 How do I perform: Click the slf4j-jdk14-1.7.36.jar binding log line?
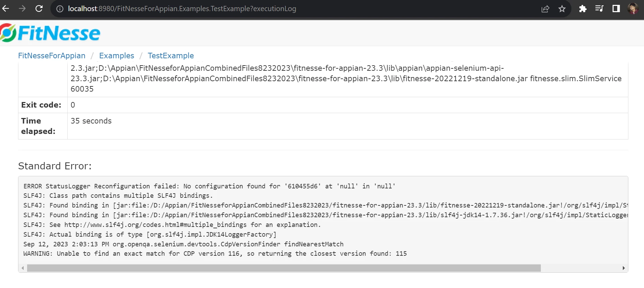pyautogui.click(x=325, y=215)
